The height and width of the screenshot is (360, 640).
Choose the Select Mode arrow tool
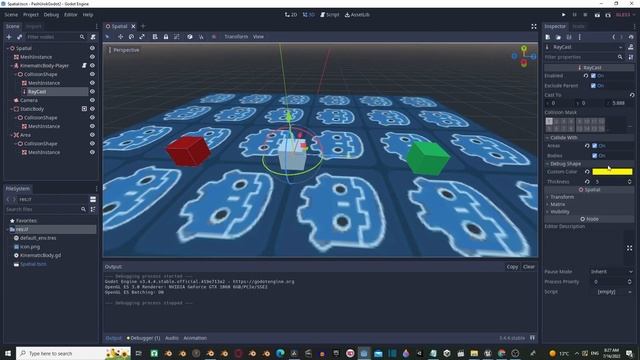(x=107, y=37)
